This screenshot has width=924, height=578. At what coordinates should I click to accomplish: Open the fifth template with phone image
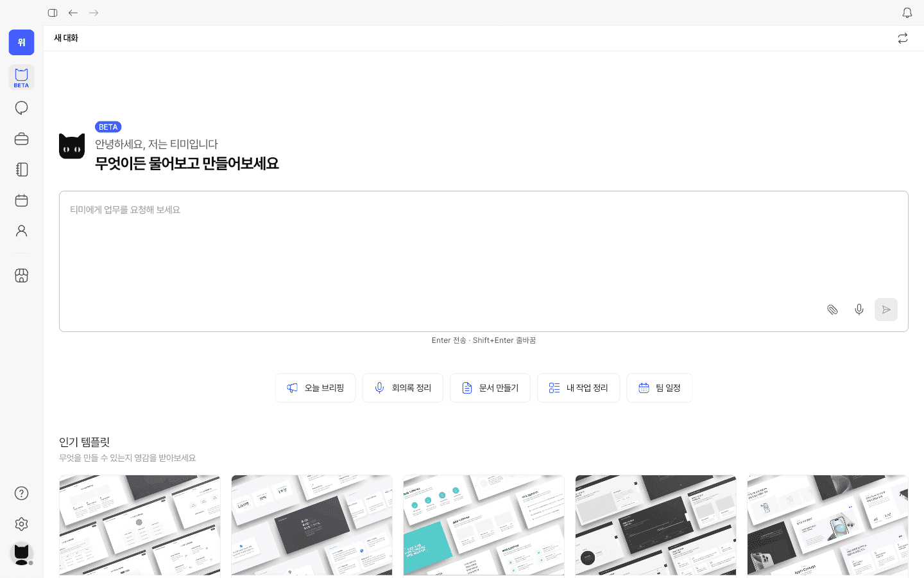[x=828, y=525]
